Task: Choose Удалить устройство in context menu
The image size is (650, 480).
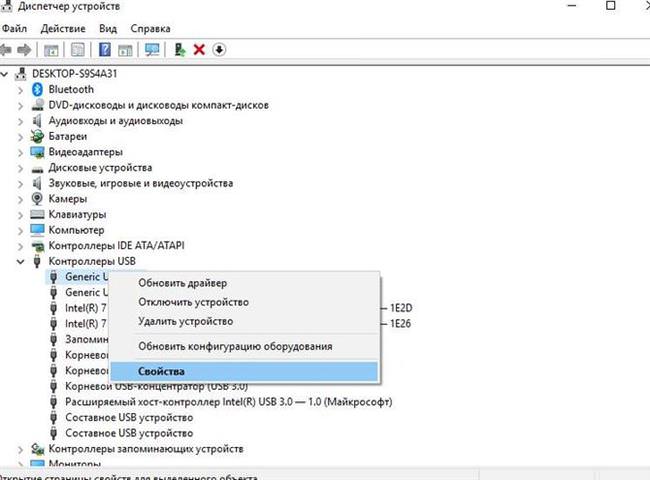Action: tap(245, 321)
